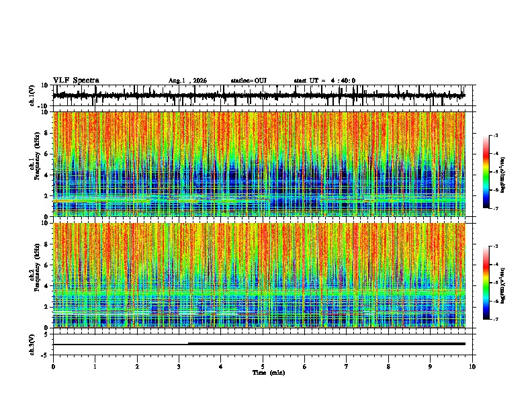Click the "-3" label on ch.1 color scale
Image resolution: width=532 pixels, height=411 pixels.
tap(496, 135)
